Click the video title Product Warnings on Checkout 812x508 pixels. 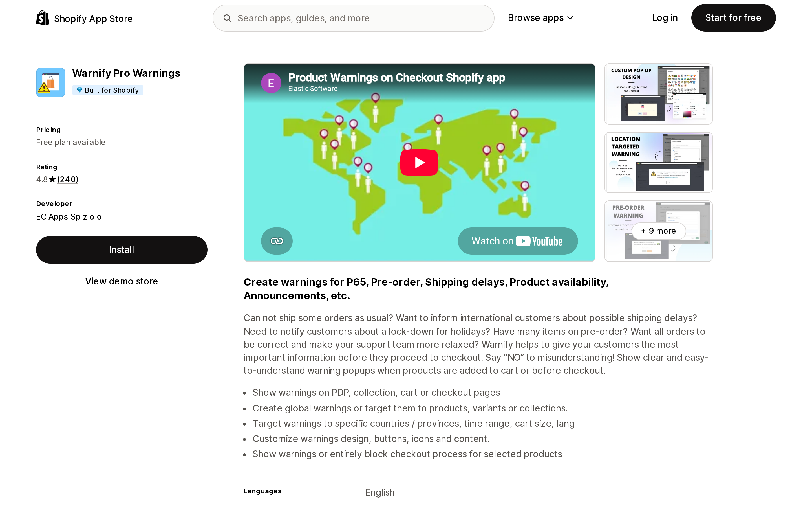[396, 78]
